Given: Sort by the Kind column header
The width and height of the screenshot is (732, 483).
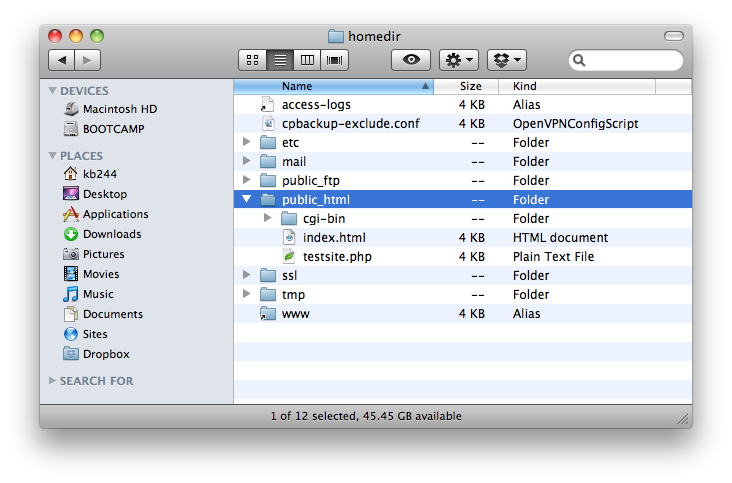Looking at the screenshot, I should pos(577,86).
